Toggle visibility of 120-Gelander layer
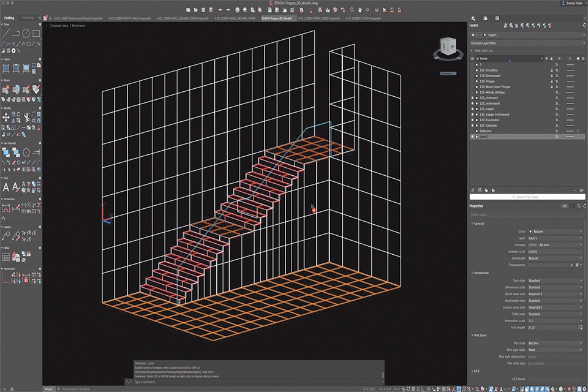 (472, 126)
